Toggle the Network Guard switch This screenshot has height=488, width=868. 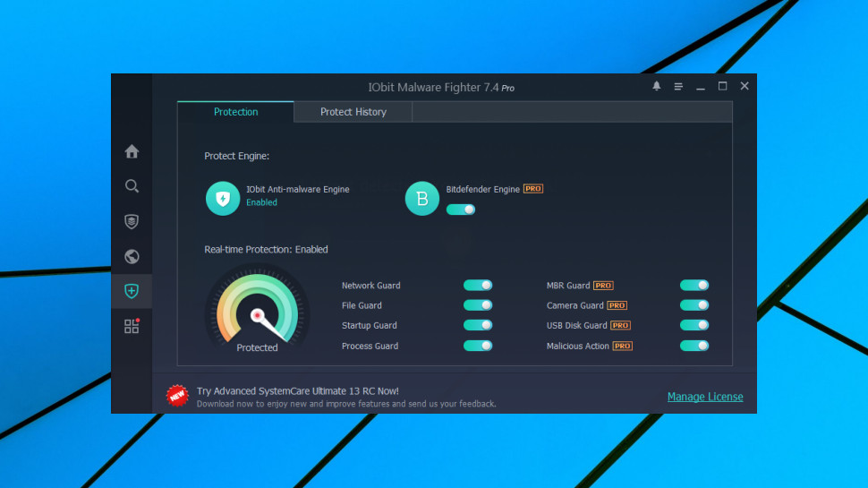tap(478, 286)
